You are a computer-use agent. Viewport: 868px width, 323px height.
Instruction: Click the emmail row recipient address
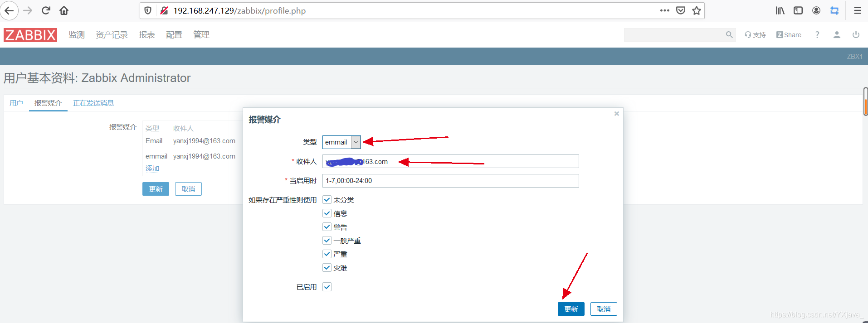(x=204, y=156)
